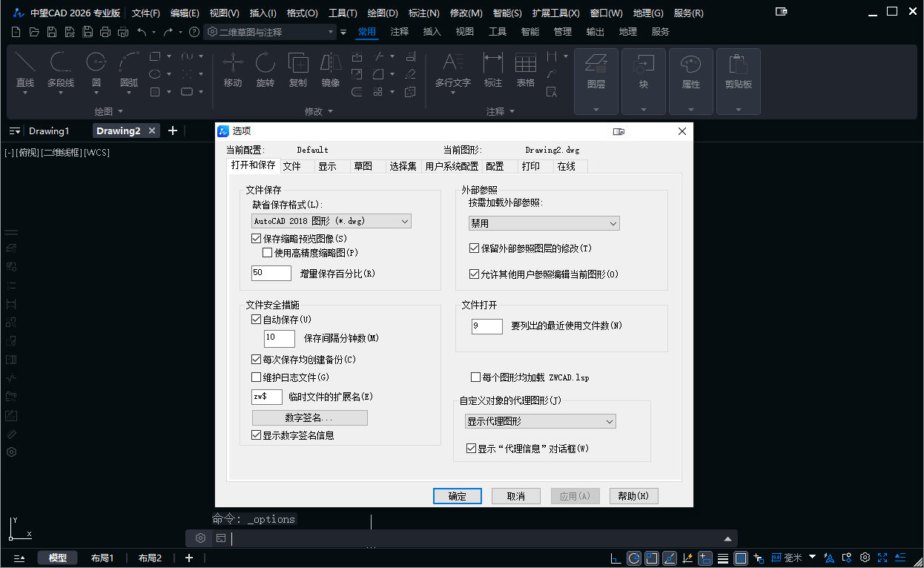Click the help question mark icon
The image size is (924, 568).
tap(194, 32)
